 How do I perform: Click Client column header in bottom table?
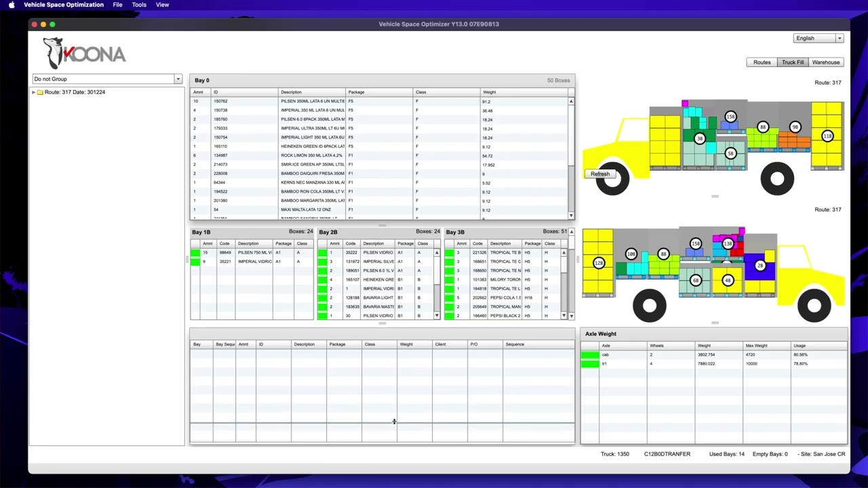click(x=450, y=344)
